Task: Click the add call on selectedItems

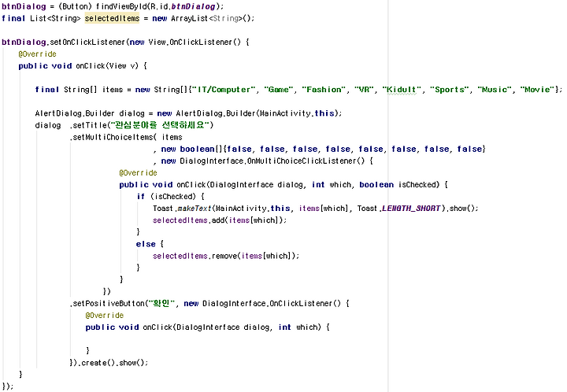Action: click(219, 220)
